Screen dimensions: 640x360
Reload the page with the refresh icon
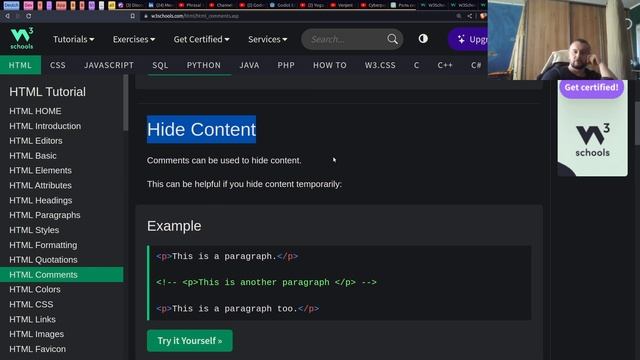coord(29,16)
